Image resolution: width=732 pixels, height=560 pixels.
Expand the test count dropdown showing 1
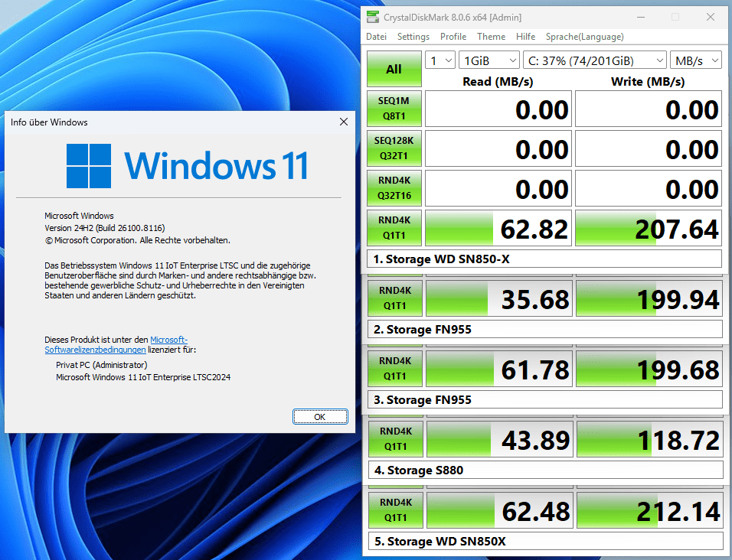440,60
